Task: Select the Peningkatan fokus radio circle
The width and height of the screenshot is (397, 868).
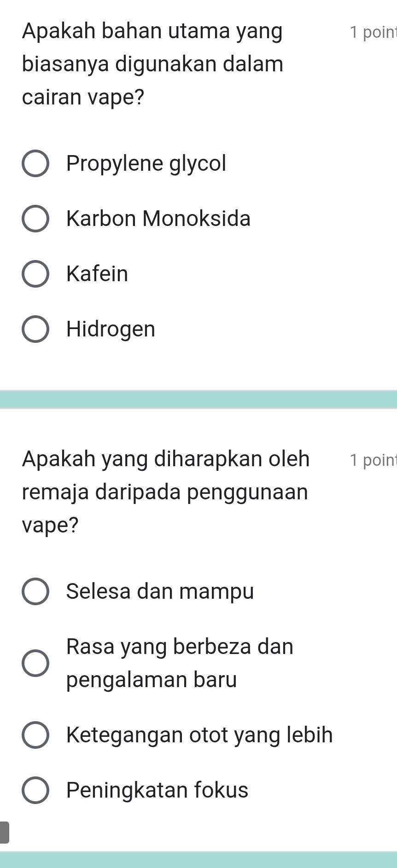Action: coord(35,790)
